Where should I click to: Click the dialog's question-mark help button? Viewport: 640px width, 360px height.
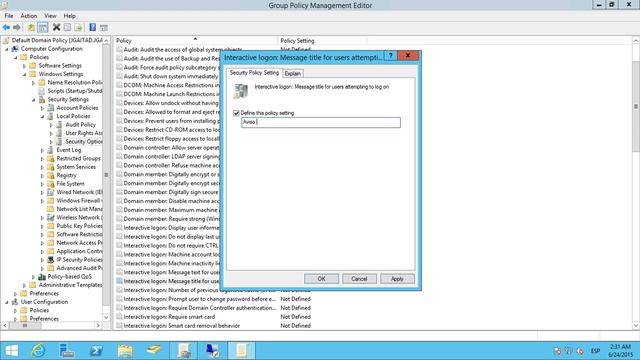pyautogui.click(x=391, y=56)
